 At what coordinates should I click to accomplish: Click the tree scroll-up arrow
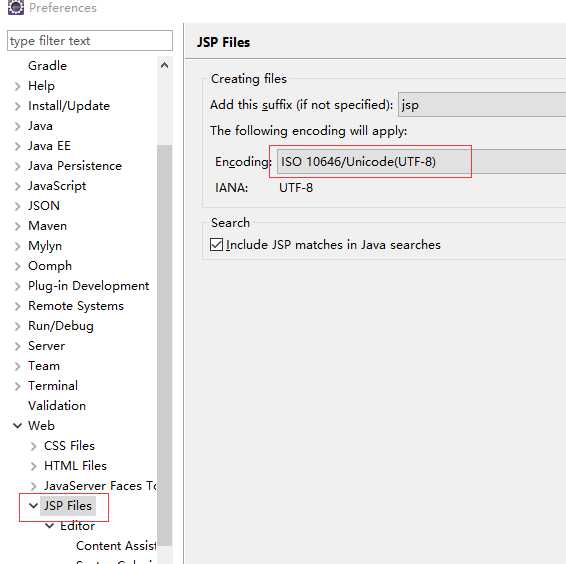click(164, 65)
